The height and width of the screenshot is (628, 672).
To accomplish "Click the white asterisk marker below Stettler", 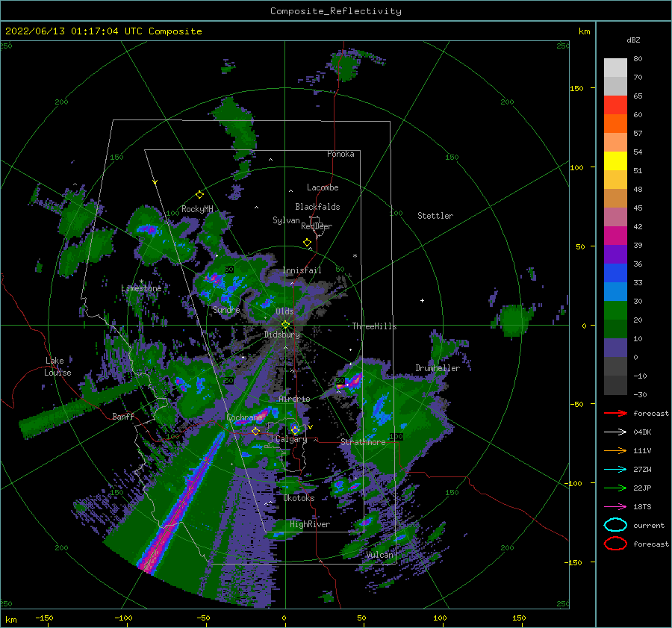I will 355,256.
